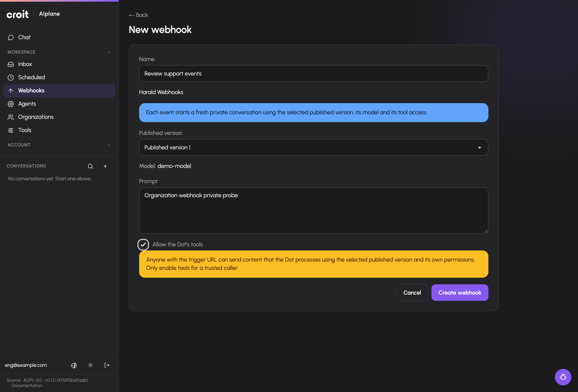
Task: Focus the Name input field
Action: (x=313, y=74)
